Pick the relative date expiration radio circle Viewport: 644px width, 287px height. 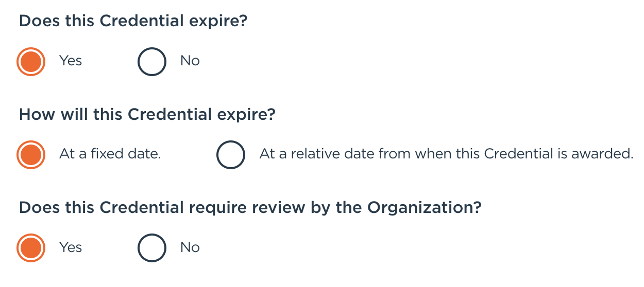231,154
